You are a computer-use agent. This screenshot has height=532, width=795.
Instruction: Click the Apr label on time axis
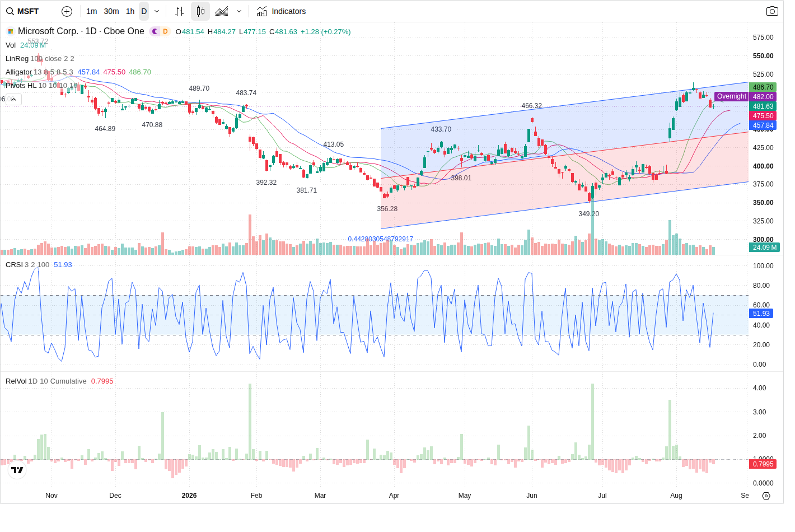click(394, 496)
